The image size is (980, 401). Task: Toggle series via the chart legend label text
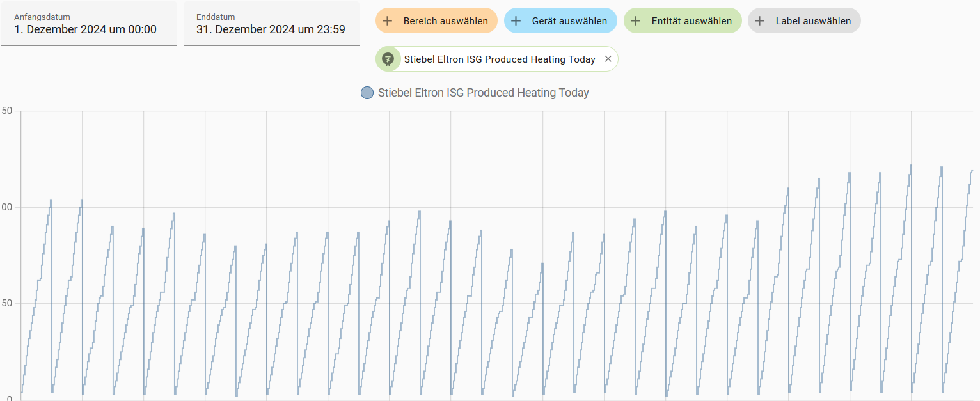tap(483, 93)
